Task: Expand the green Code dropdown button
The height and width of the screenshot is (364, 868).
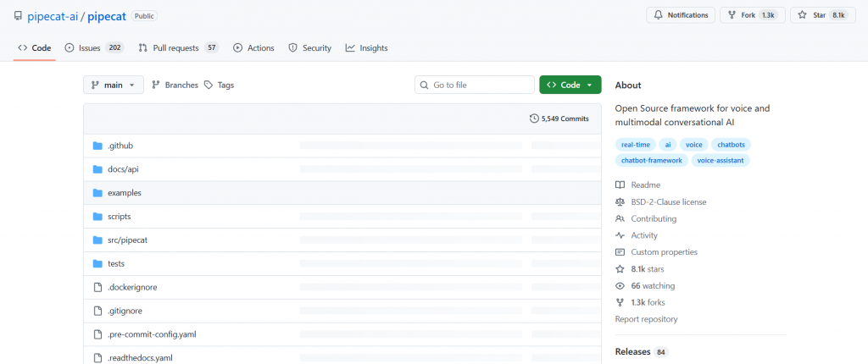Action: (x=570, y=85)
